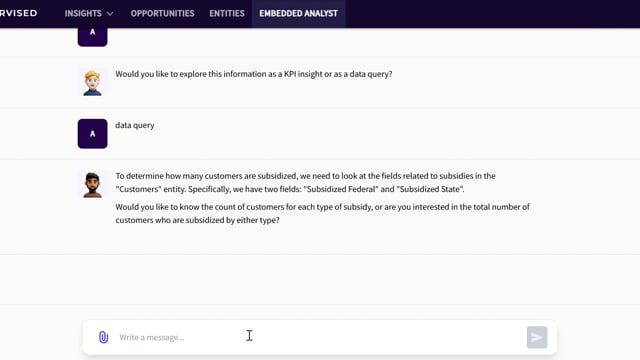Select the Embedded Analyst tab

pyautogui.click(x=299, y=13)
